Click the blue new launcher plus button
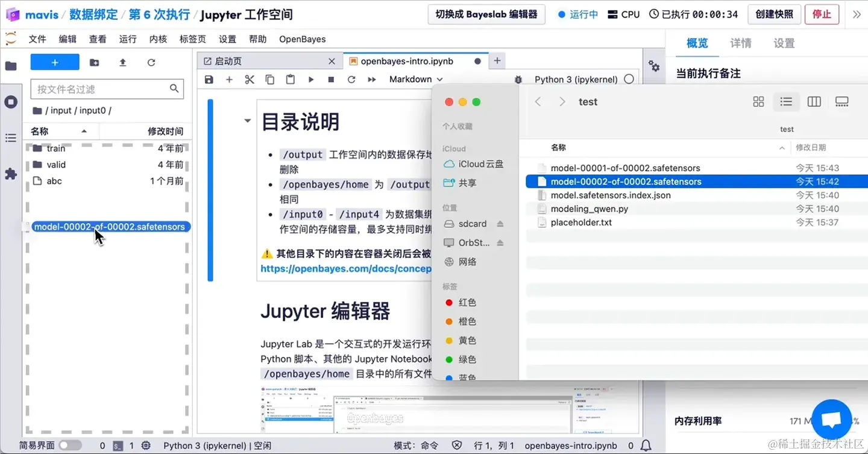868x454 pixels. click(x=55, y=62)
